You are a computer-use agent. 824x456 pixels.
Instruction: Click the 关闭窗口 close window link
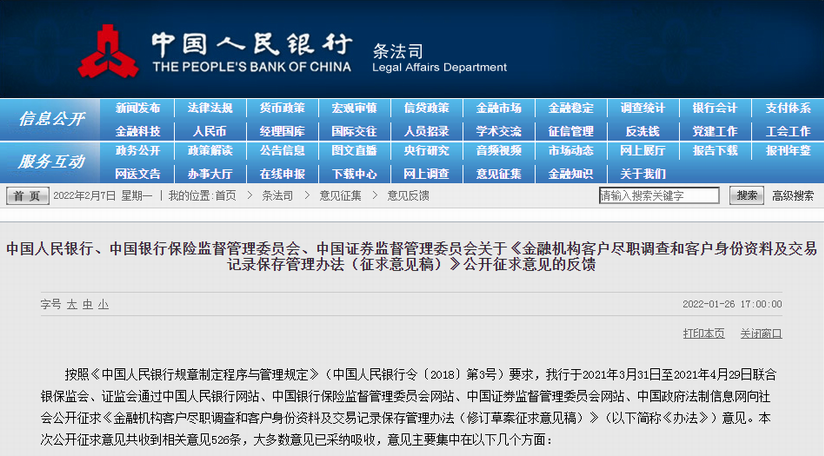(761, 334)
